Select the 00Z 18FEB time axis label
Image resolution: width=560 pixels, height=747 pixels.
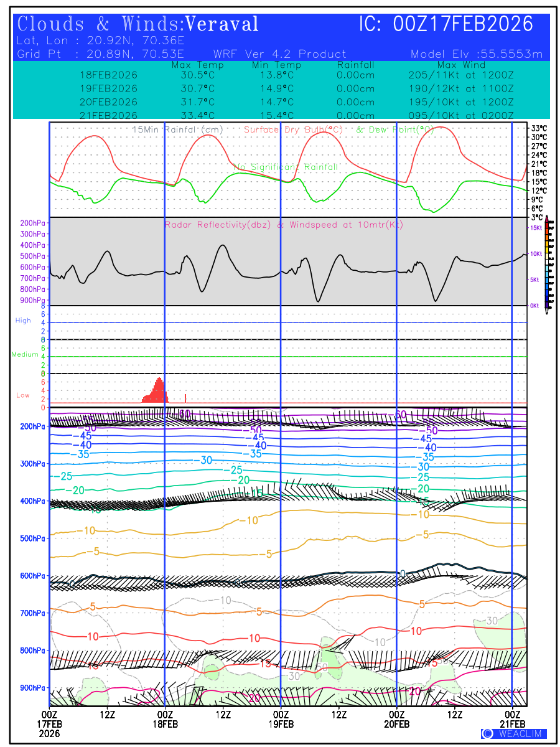point(165,719)
